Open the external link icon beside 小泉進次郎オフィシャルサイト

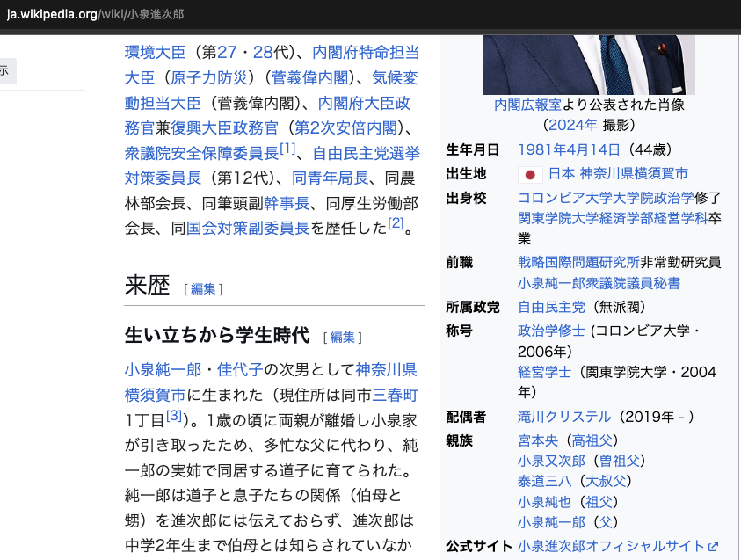click(714, 547)
